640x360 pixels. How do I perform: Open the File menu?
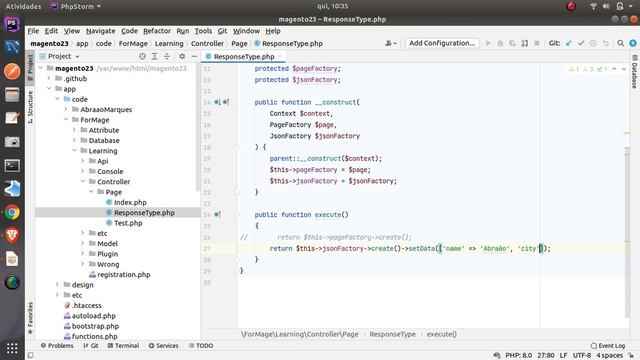point(33,31)
